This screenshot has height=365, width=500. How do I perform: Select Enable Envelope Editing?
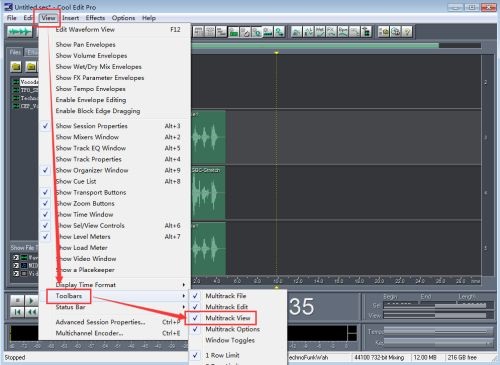click(115, 100)
